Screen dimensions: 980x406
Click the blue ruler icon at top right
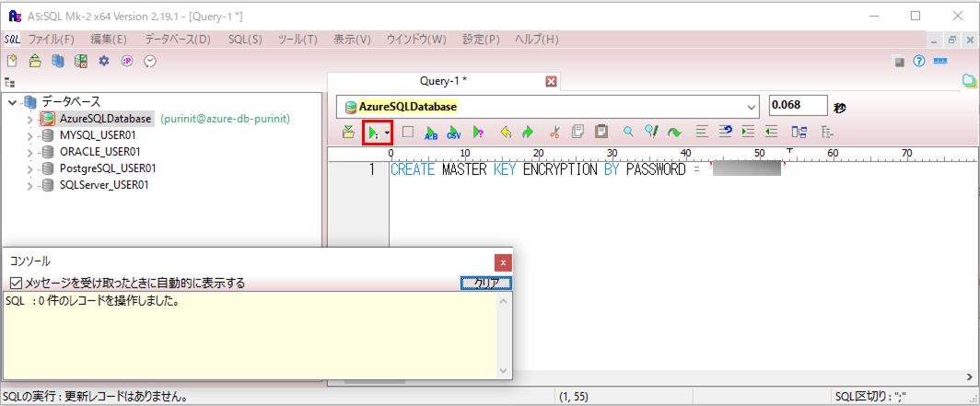point(940,61)
